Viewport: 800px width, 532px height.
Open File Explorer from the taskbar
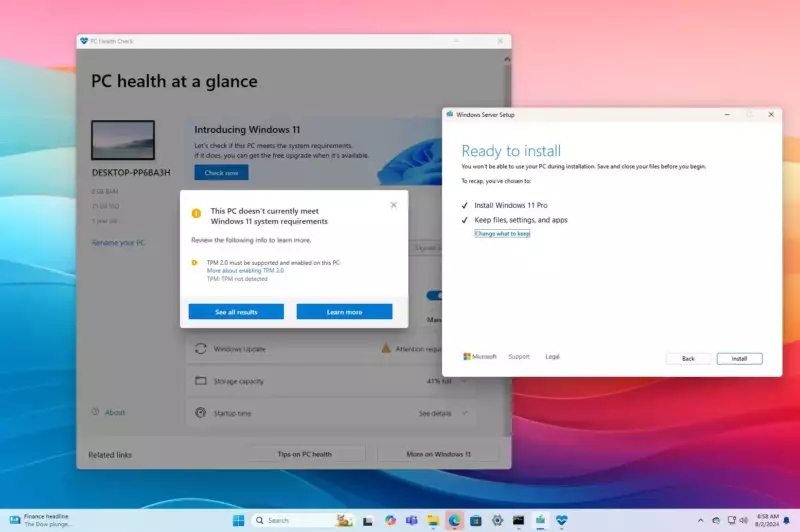pos(433,520)
